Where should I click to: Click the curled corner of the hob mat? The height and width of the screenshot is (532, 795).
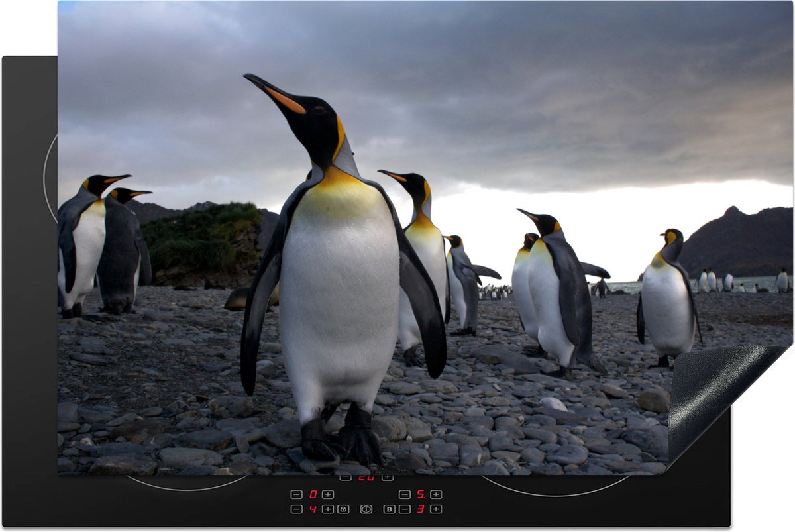point(719,398)
